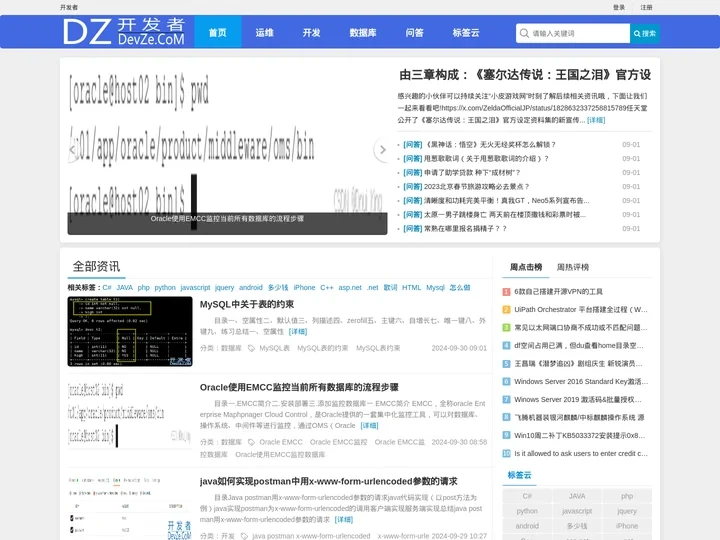Click the asp.net related tag

(x=350, y=288)
